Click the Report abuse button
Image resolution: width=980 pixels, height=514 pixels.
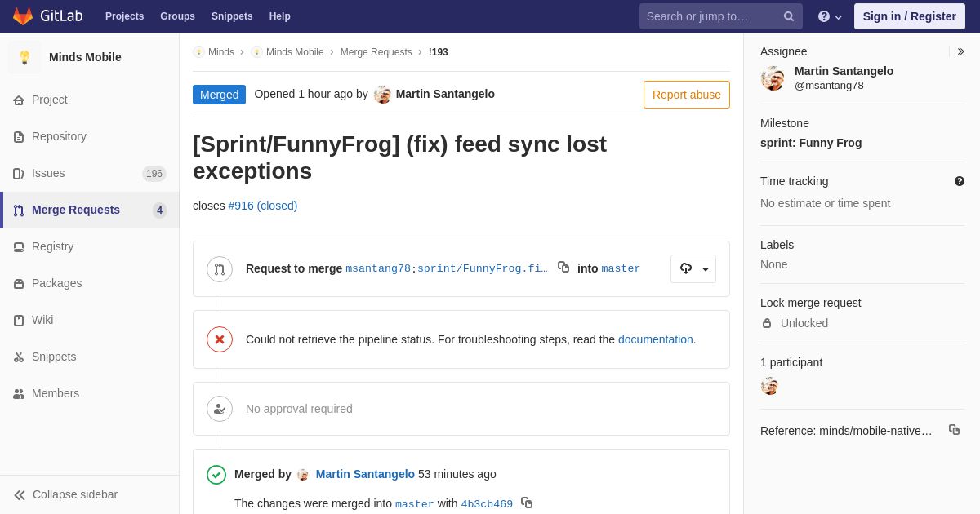click(687, 95)
